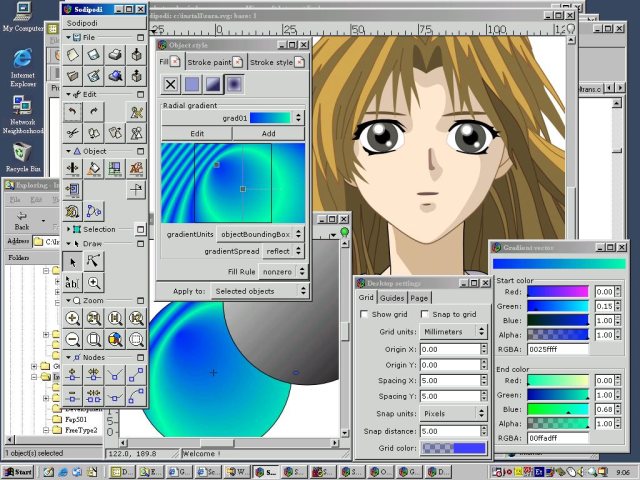Viewport: 640px width, 480px height.
Task: Click the End color Blue slider
Action: click(x=558, y=409)
